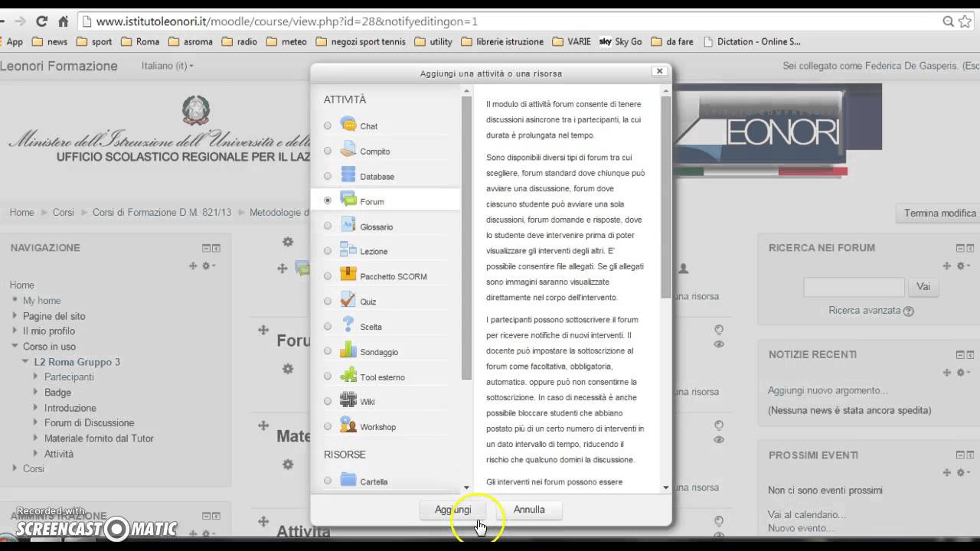Viewport: 980px width, 551px height.
Task: Click the forum search text field
Action: 854,287
